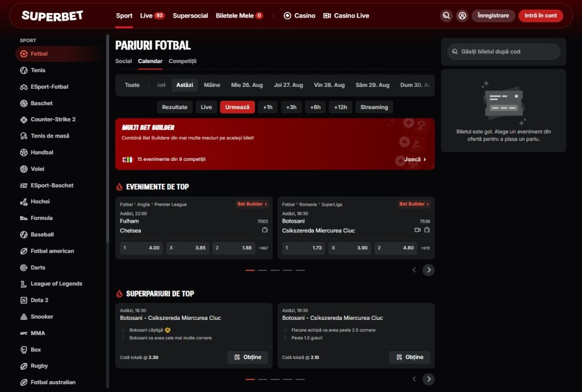Toggle the Rezultate filter chip
This screenshot has height=392, width=582.
pyautogui.click(x=174, y=107)
